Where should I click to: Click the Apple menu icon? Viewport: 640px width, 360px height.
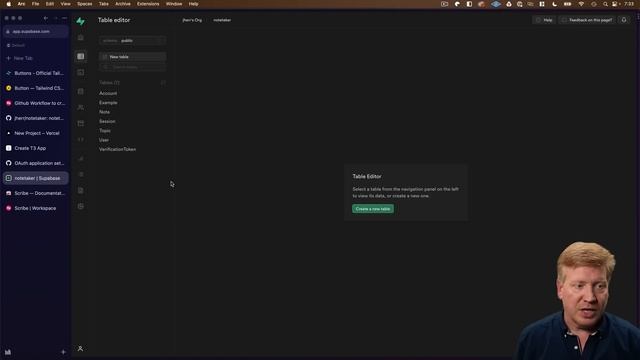pyautogui.click(x=9, y=4)
